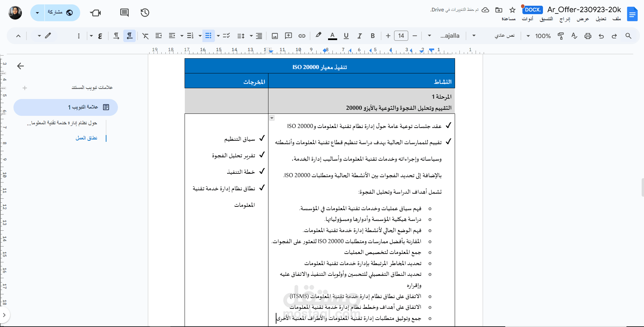Open the three-dot more options menu
644x327 pixels.
tap(79, 36)
